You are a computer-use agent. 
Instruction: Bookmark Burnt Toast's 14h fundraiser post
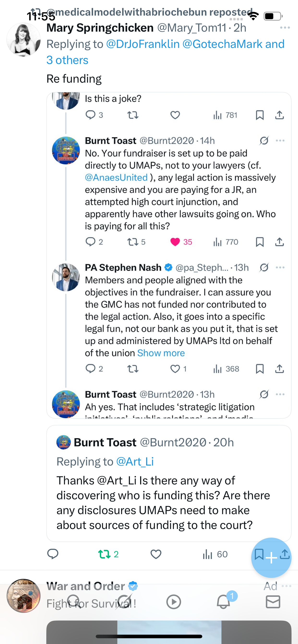(260, 242)
